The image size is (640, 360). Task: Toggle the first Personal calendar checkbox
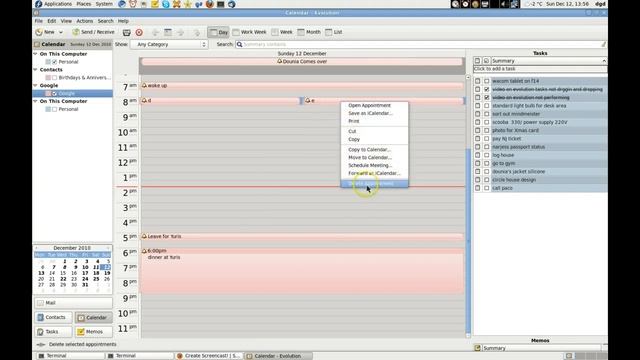point(55,62)
